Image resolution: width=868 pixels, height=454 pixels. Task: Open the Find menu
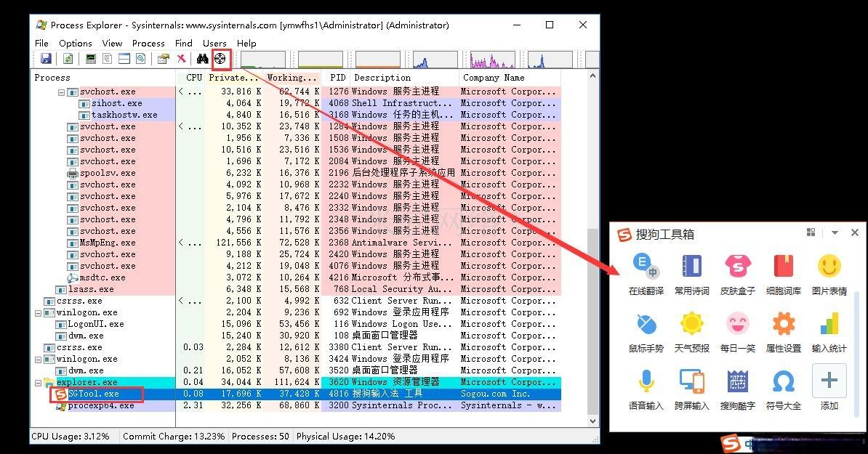point(184,43)
